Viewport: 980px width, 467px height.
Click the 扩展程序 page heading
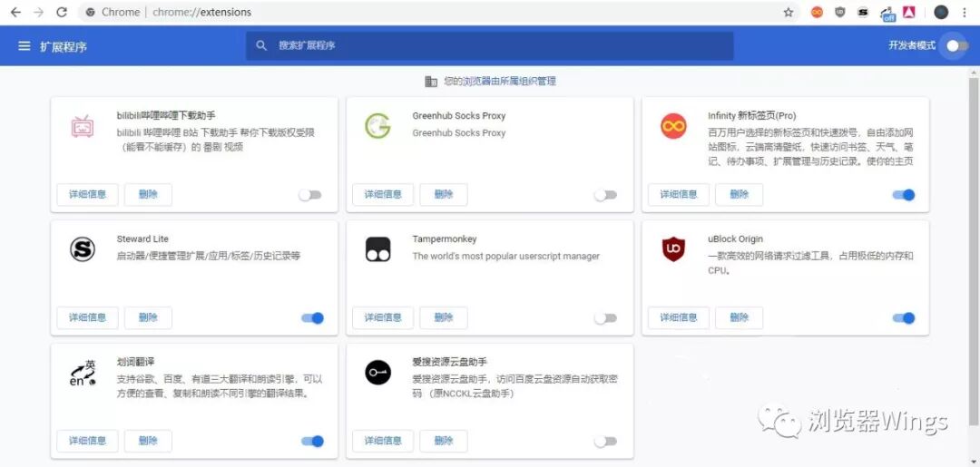coord(64,46)
